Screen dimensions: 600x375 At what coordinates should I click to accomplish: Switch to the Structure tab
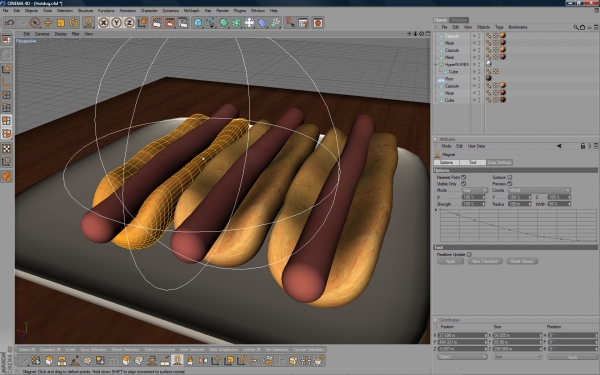(459, 20)
